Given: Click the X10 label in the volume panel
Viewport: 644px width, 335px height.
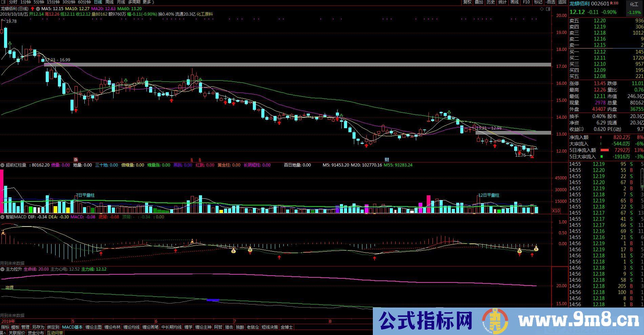Looking at the screenshot, I should coord(556,211).
